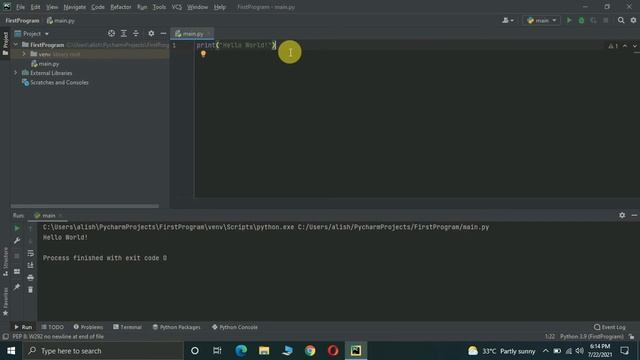Collapse the FirstProgram root folder
The width and height of the screenshot is (640, 360).
pos(16,44)
